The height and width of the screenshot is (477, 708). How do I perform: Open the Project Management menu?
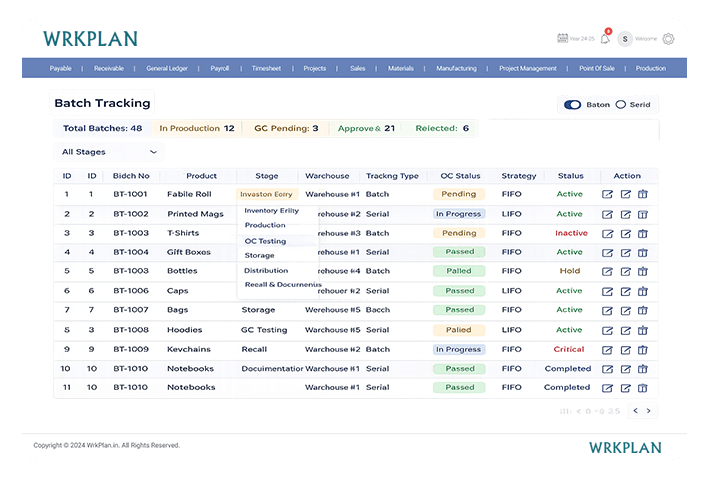click(527, 68)
